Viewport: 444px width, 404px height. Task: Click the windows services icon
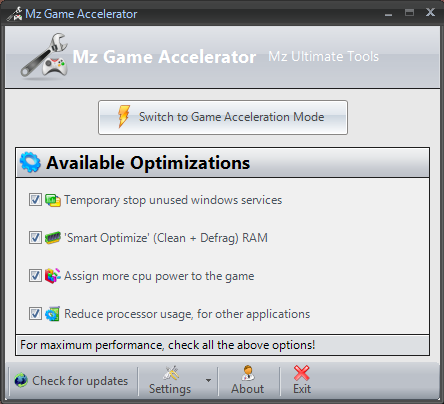coord(53,200)
